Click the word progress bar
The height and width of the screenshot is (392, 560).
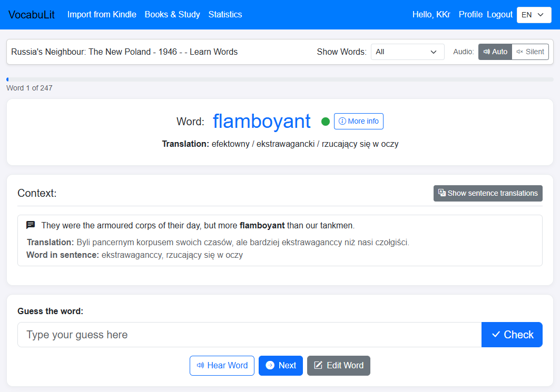(280, 79)
